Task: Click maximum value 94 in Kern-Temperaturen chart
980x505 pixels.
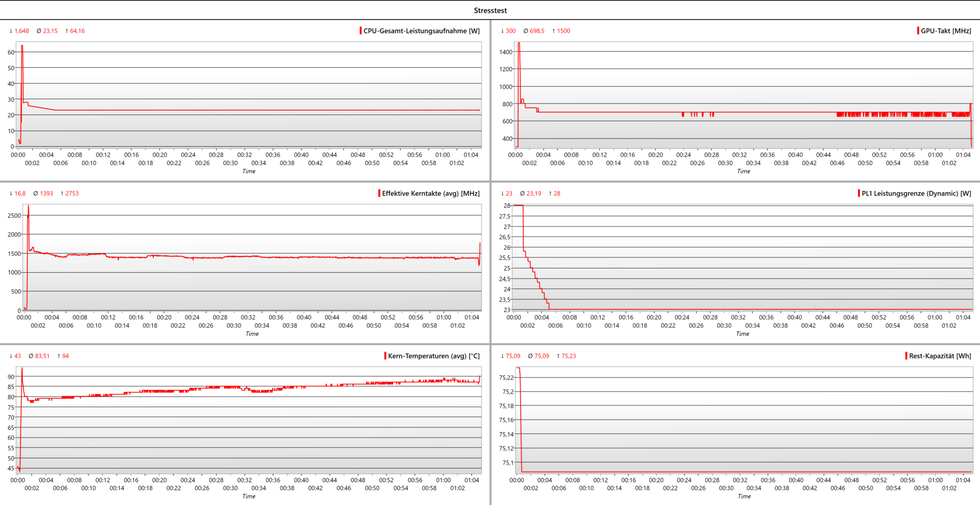Action: (65, 356)
